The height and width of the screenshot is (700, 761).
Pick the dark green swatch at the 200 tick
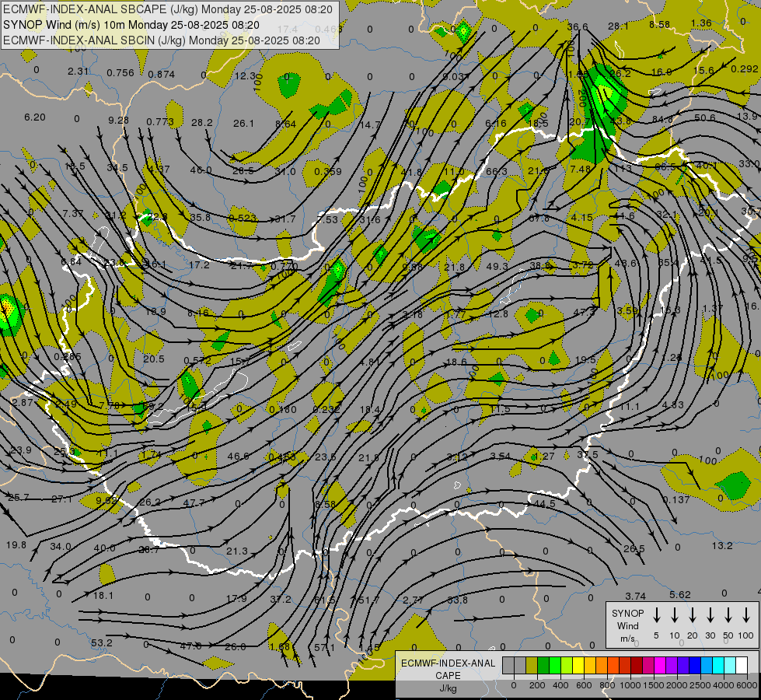(543, 665)
